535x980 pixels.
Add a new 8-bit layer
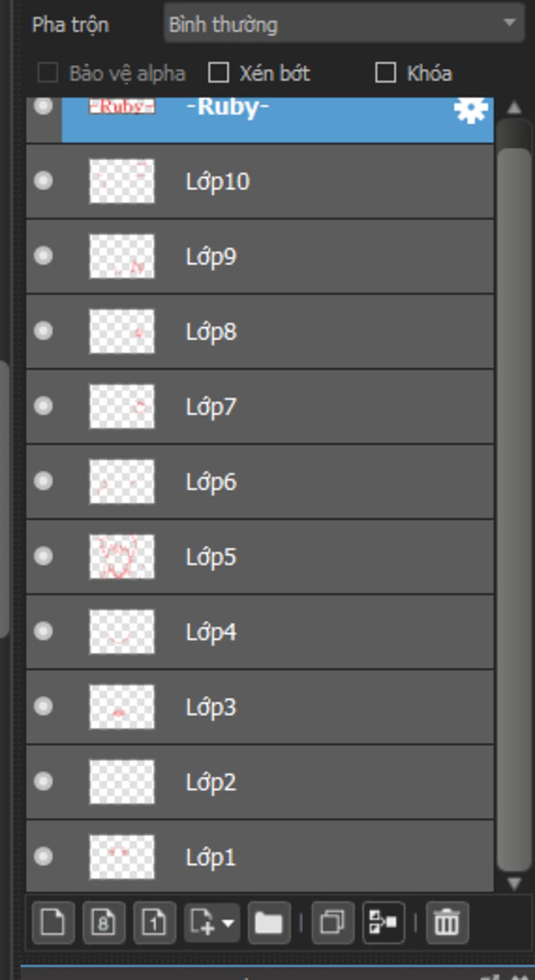coord(103,923)
